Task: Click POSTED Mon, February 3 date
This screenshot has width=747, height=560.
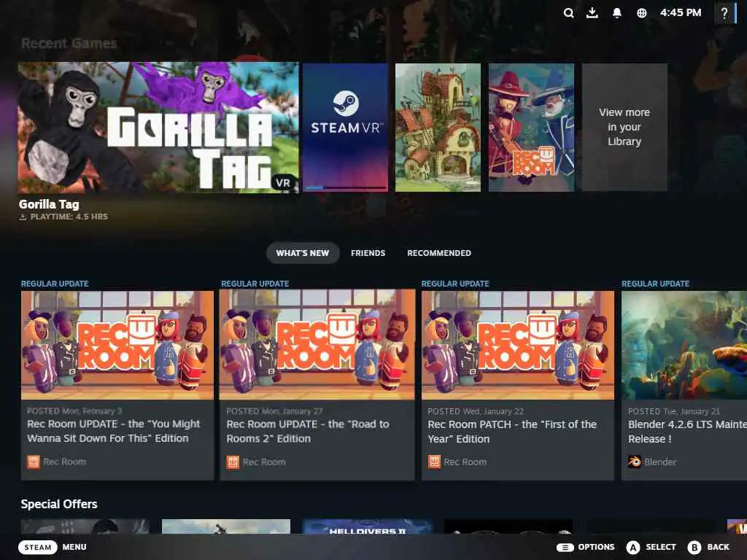Action: tap(75, 411)
